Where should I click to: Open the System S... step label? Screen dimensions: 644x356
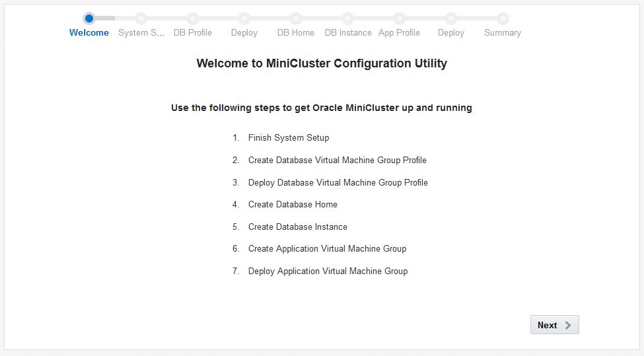coord(141,33)
